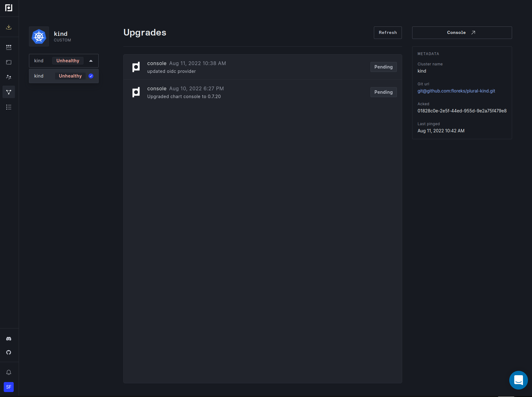This screenshot has height=397, width=532.
Task: Open the Discord icon in the sidebar
Action: click(9, 339)
